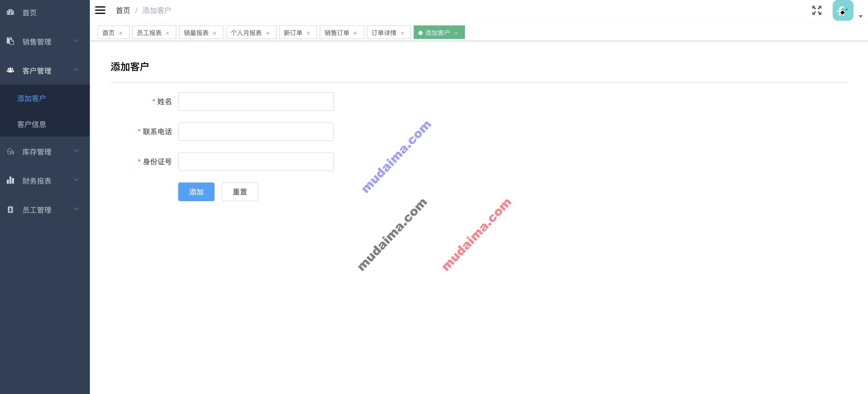This screenshot has width=868, height=394.
Task: Open the user avatar menu
Action: point(843,10)
